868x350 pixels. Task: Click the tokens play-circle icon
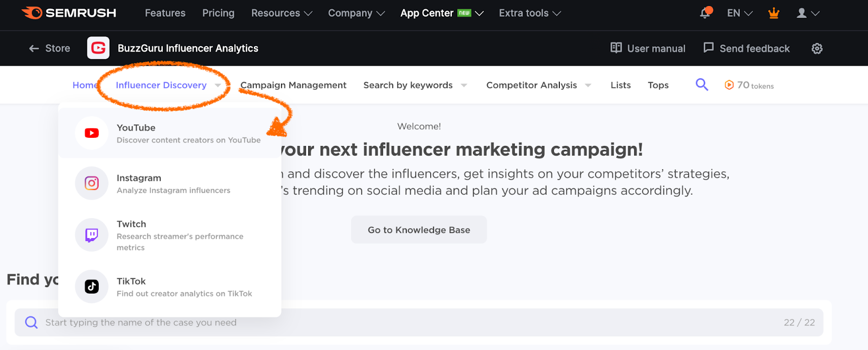(729, 85)
